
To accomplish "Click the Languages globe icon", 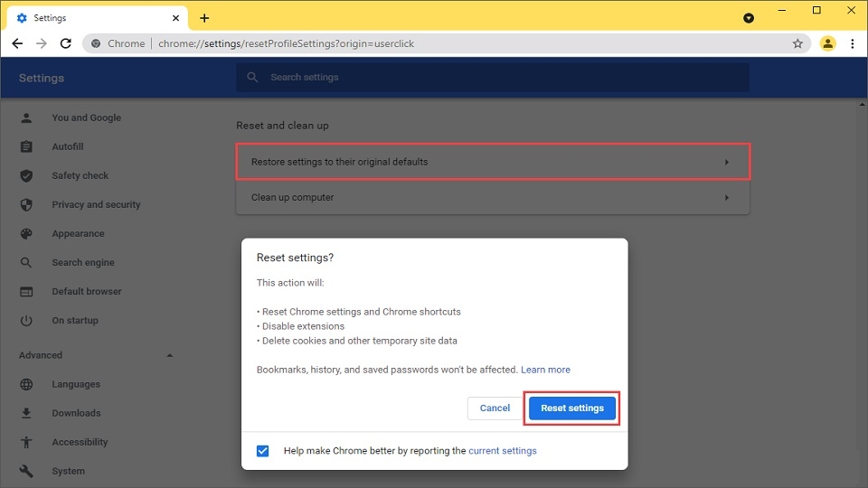I will pyautogui.click(x=26, y=384).
